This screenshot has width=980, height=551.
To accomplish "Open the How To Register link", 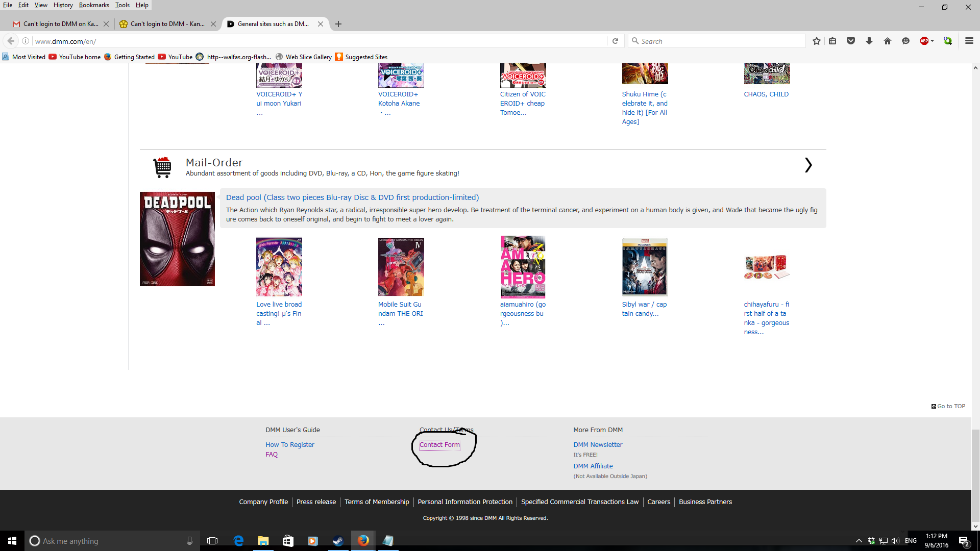I will (290, 445).
